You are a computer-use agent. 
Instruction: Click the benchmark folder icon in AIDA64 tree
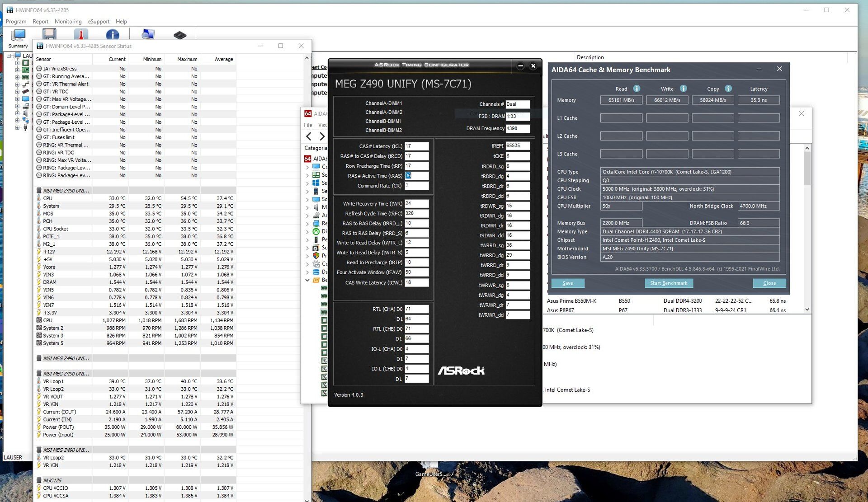coord(316,280)
